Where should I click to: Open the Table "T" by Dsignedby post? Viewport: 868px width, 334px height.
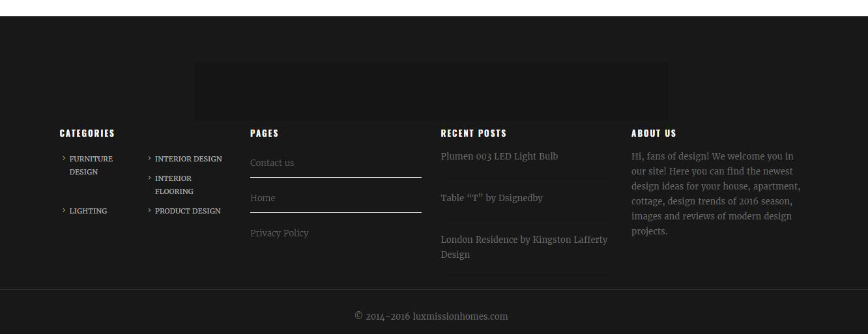(491, 198)
